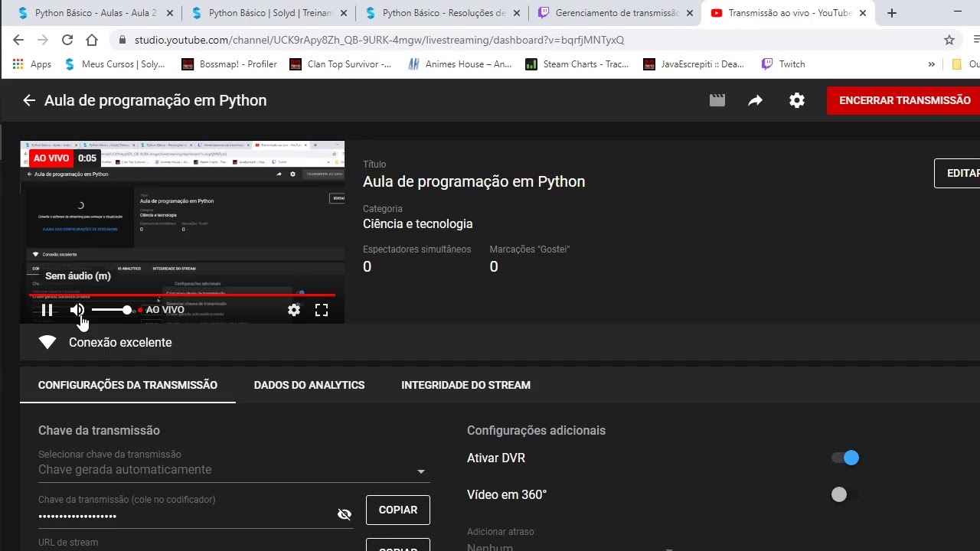Switch to the DADOS DO ANALYTICS tab
980x551 pixels.
[x=309, y=385]
